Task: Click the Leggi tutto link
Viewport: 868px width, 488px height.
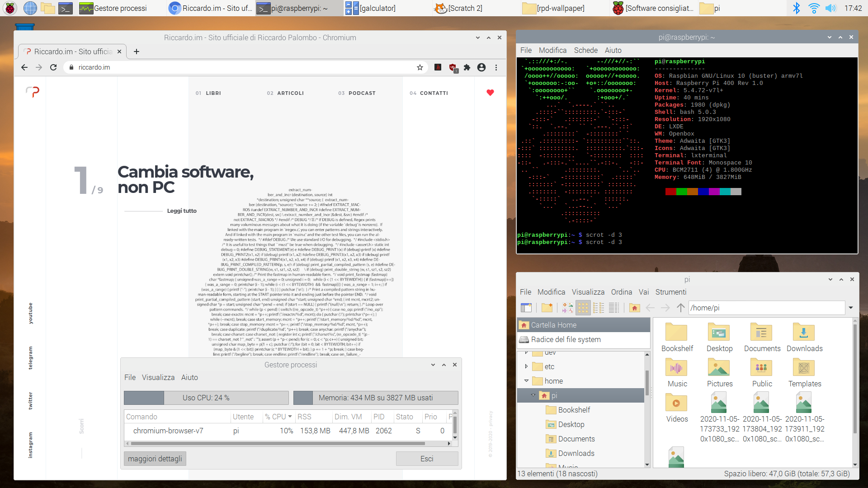Action: (x=182, y=211)
